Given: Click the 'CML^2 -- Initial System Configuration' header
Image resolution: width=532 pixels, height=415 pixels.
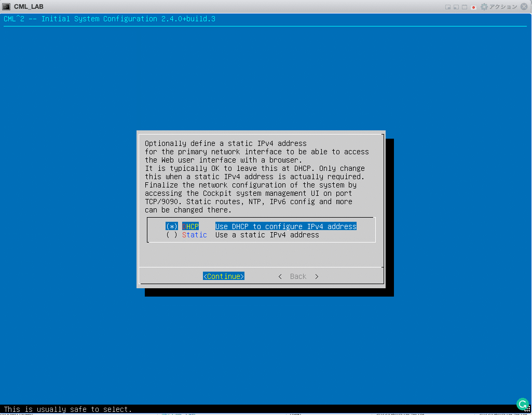Looking at the screenshot, I should coord(110,19).
